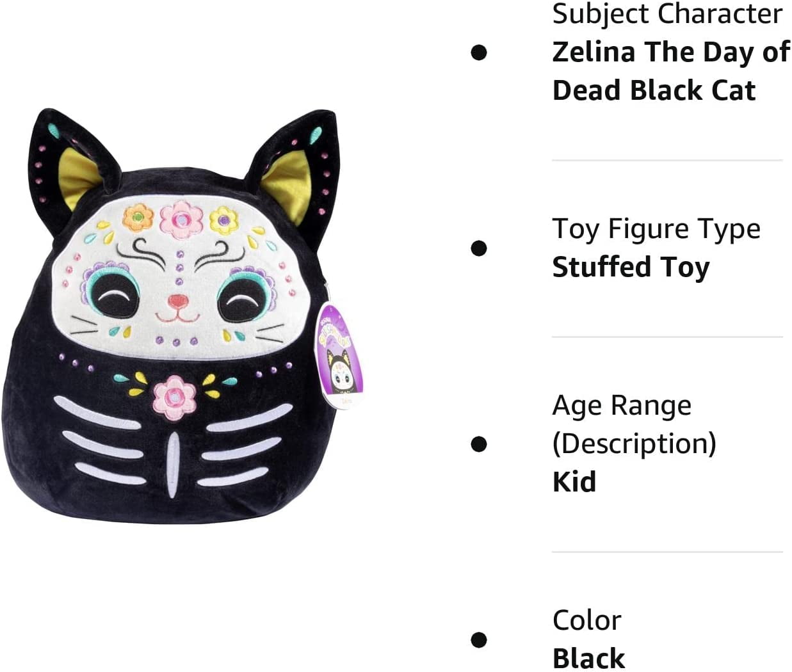This screenshot has width=792, height=672.
Task: Click the 'Kid' value text
Action: pos(574,481)
